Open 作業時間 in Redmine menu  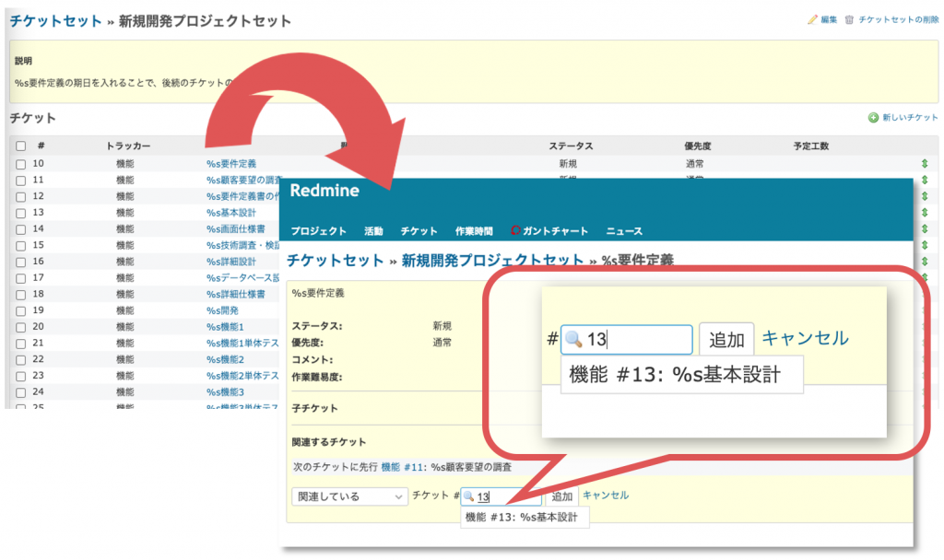coord(474,231)
